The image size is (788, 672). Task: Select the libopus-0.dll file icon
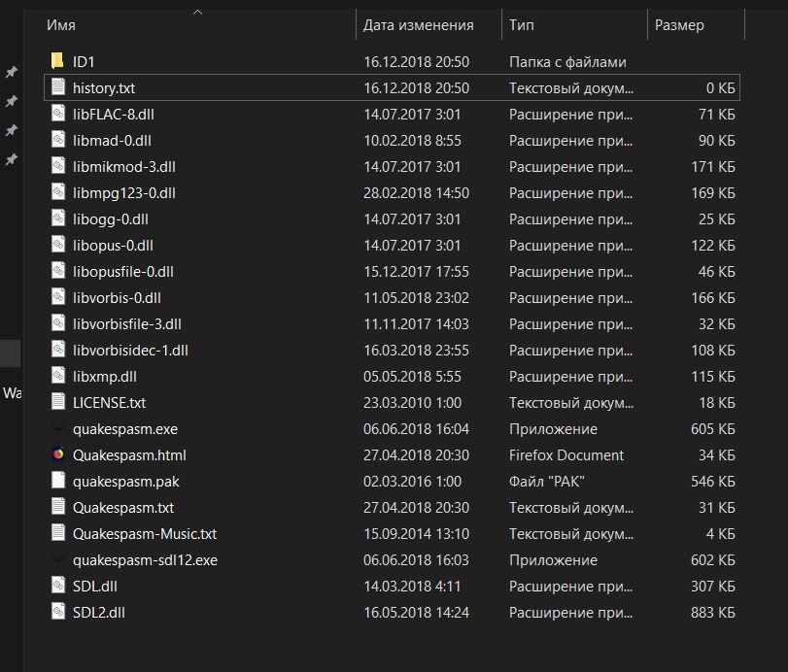[x=57, y=244]
